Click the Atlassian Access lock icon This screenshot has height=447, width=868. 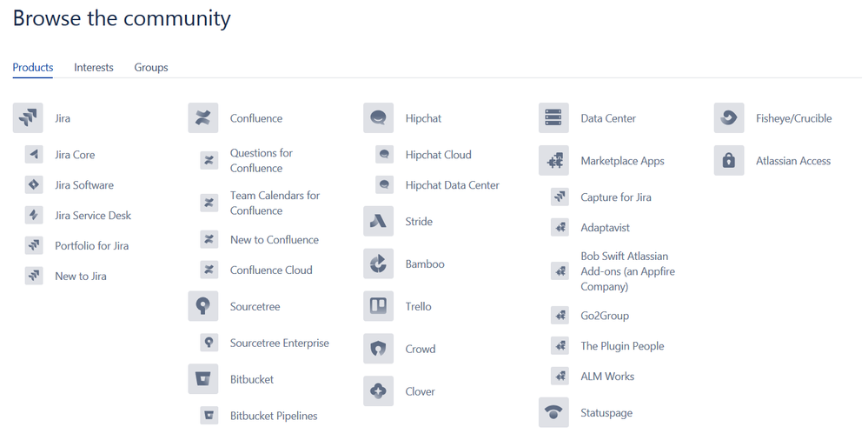[729, 161]
